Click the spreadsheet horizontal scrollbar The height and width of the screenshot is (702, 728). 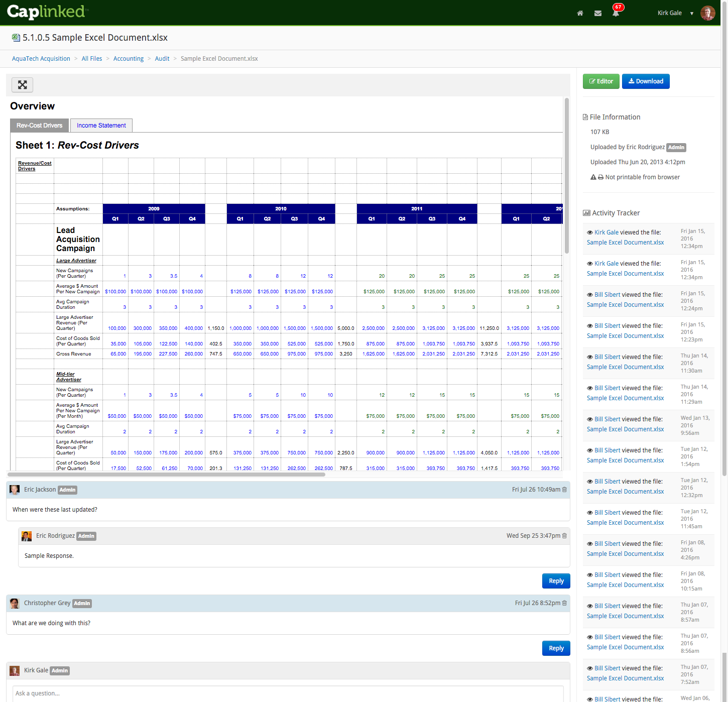(166, 474)
